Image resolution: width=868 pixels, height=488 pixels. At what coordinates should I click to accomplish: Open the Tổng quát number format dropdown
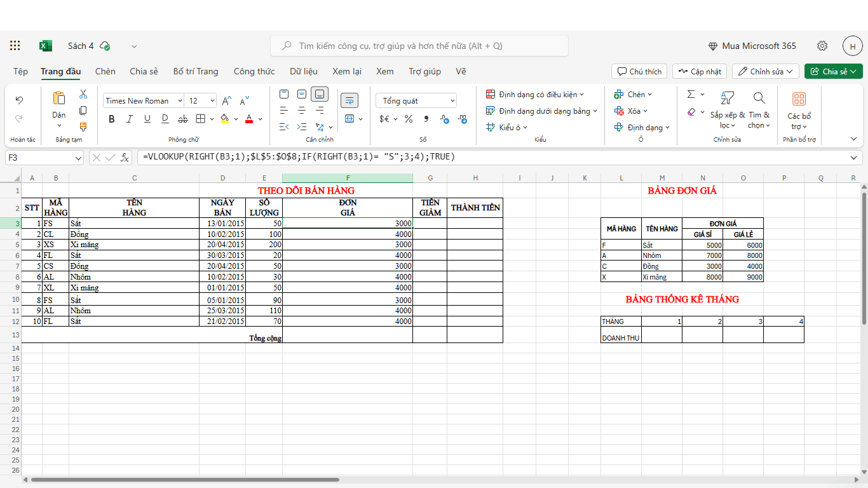416,100
